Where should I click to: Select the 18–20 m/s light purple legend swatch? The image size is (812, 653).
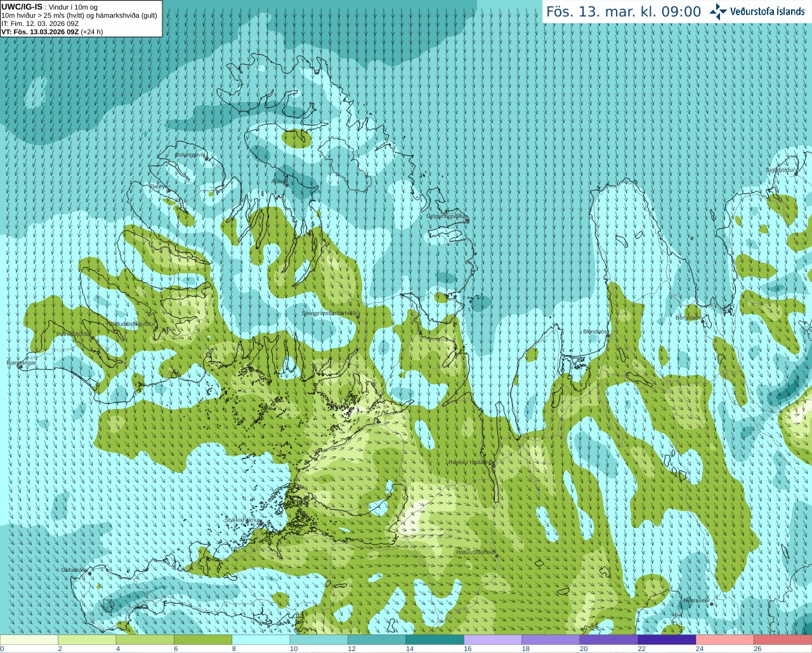pos(551,640)
